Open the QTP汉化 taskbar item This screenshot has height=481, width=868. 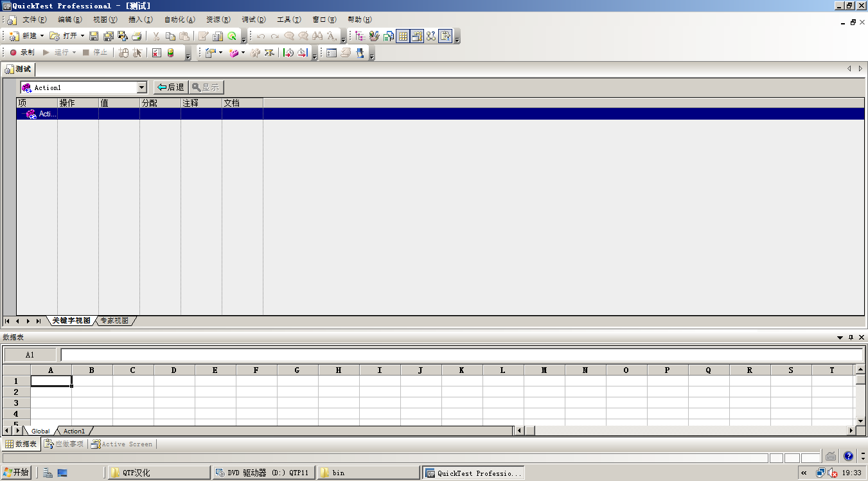(158, 473)
